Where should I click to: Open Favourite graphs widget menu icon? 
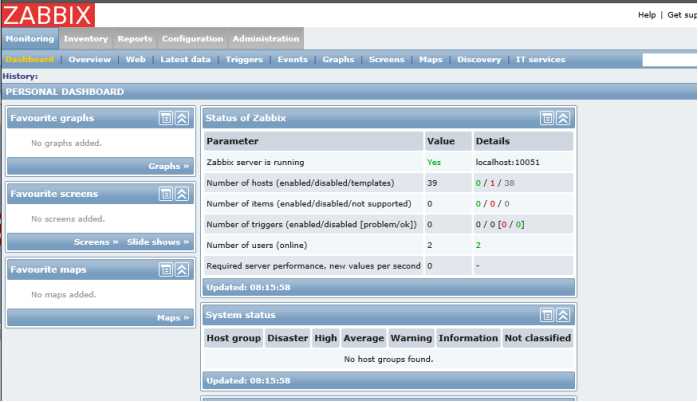coord(166,118)
